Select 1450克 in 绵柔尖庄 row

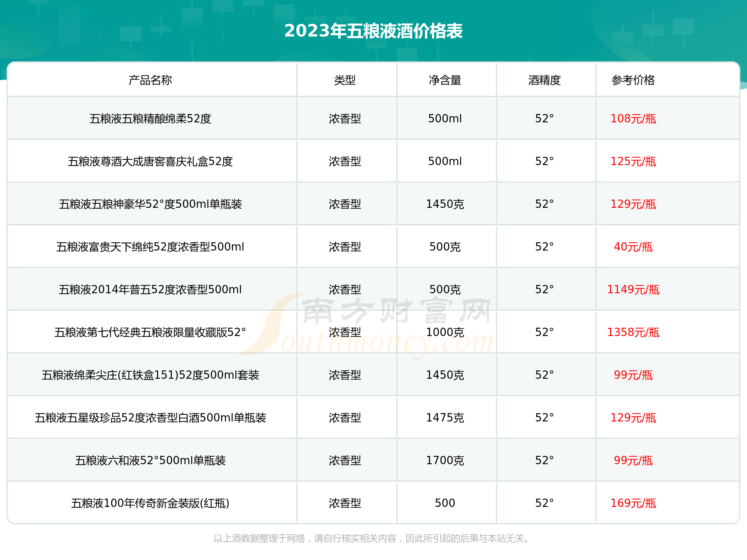coord(445,375)
